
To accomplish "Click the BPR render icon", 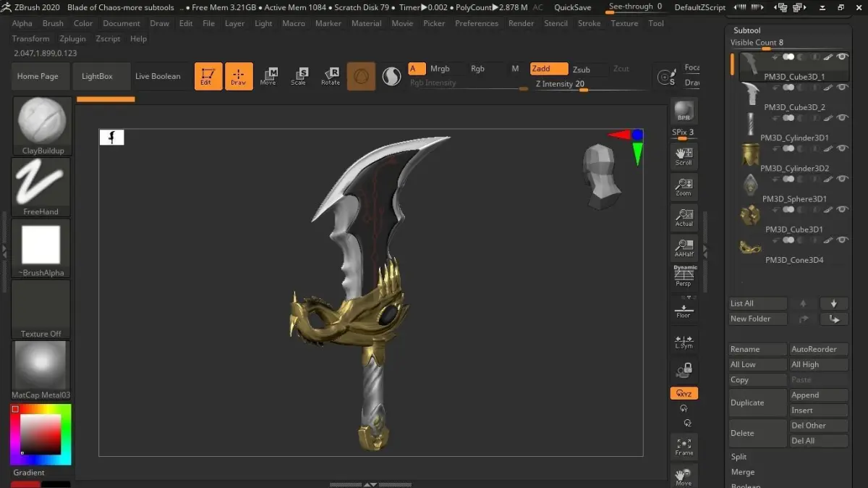I will coord(684,112).
